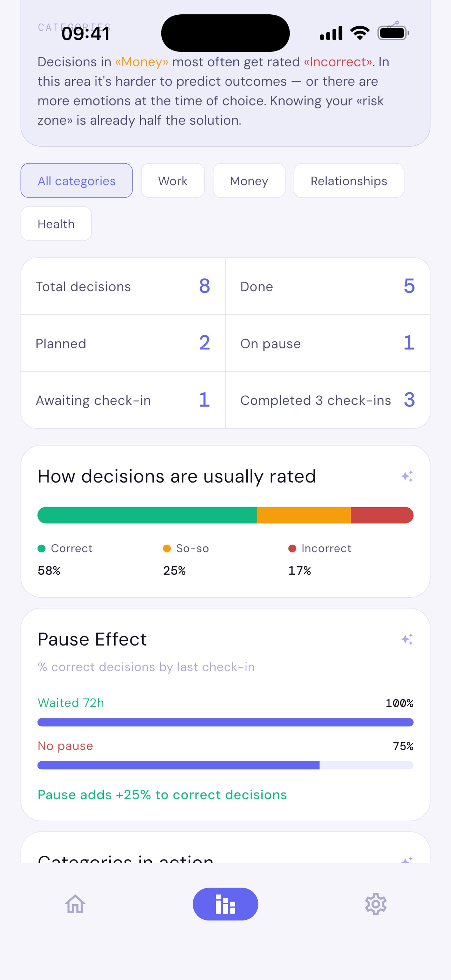Image resolution: width=451 pixels, height=980 pixels.
Task: Tap the Wi-Fi status icon
Action: point(360,33)
